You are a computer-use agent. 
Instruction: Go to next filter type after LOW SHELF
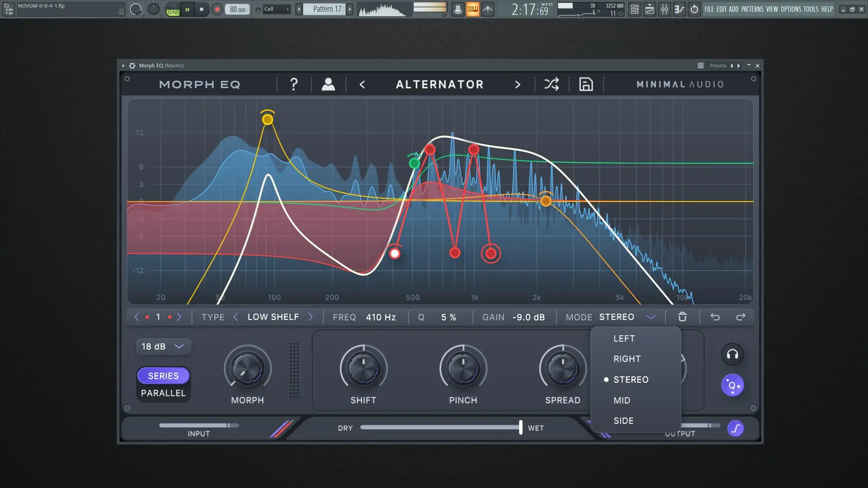(x=311, y=317)
